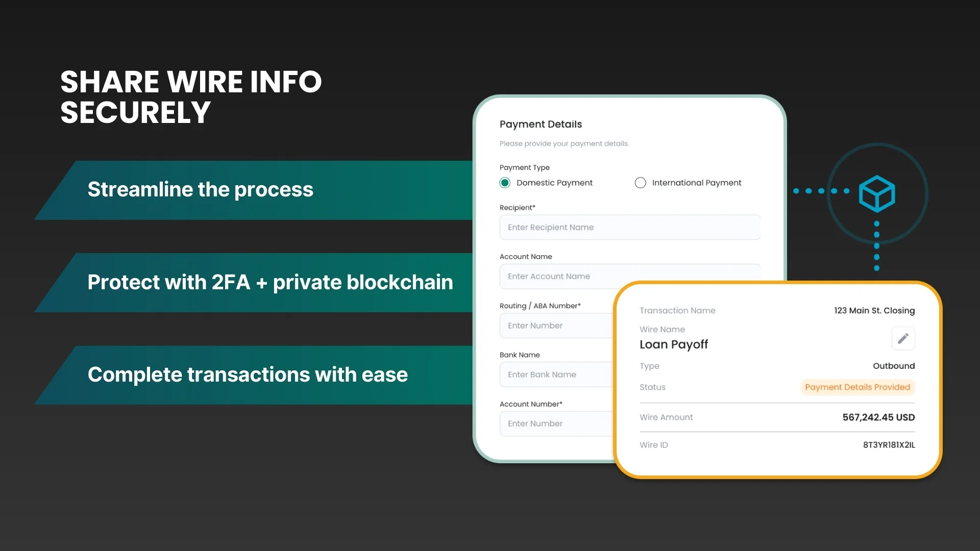Click the 123 Main St. Closing transaction name
This screenshot has width=980, height=551.
pyautogui.click(x=874, y=311)
